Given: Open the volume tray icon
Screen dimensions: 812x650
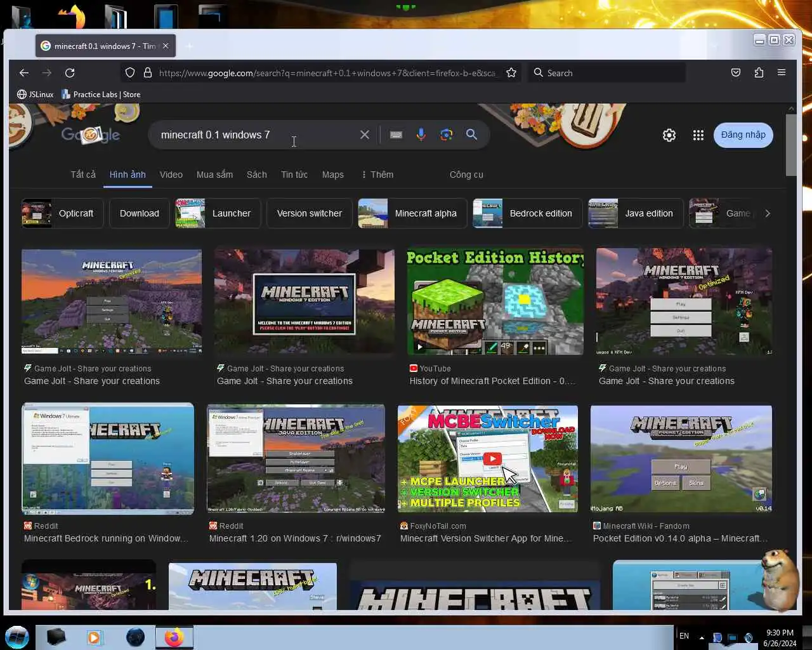Looking at the screenshot, I should coord(748,637).
